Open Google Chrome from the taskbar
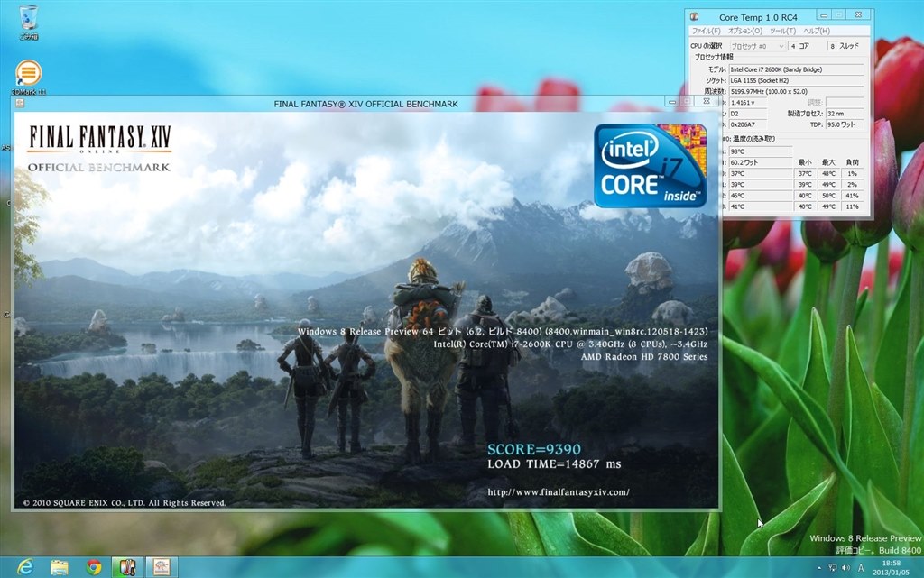 click(93, 567)
